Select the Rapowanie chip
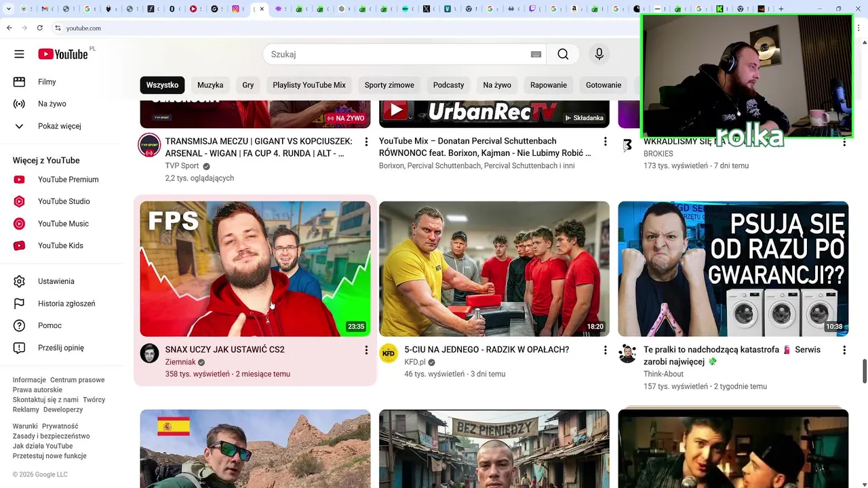This screenshot has height=488, width=868. click(x=549, y=85)
